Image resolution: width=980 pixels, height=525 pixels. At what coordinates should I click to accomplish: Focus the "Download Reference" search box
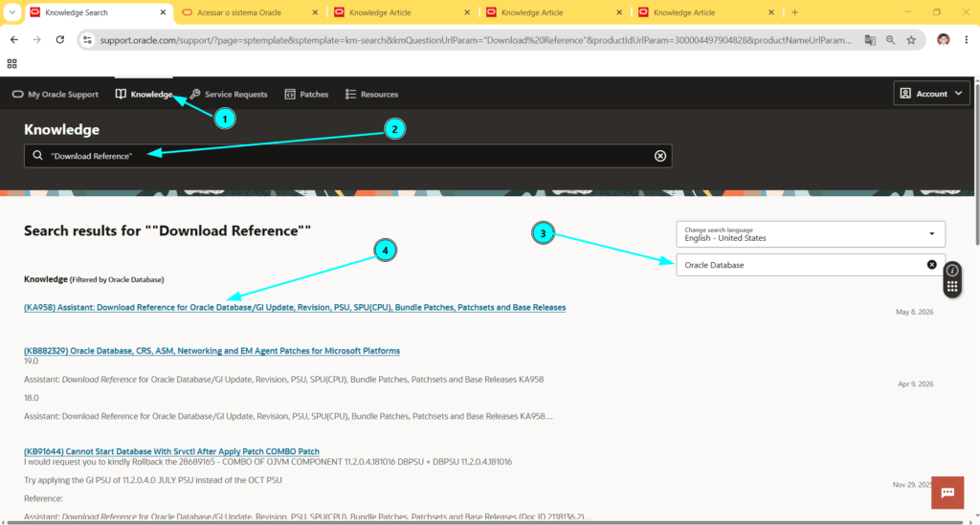pos(347,156)
